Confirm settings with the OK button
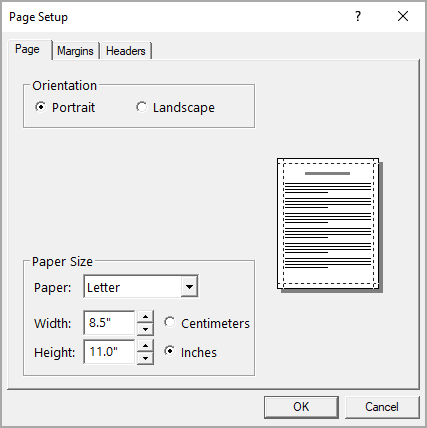 301,407
